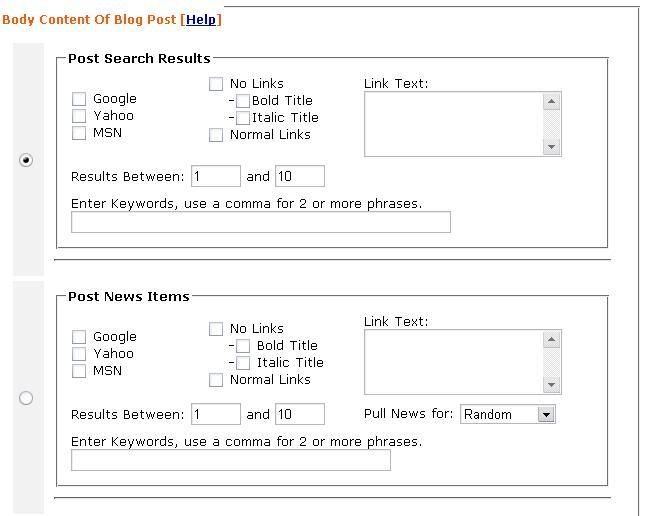Click the Search Results keywords input field
The height and width of the screenshot is (516, 659).
point(260,222)
